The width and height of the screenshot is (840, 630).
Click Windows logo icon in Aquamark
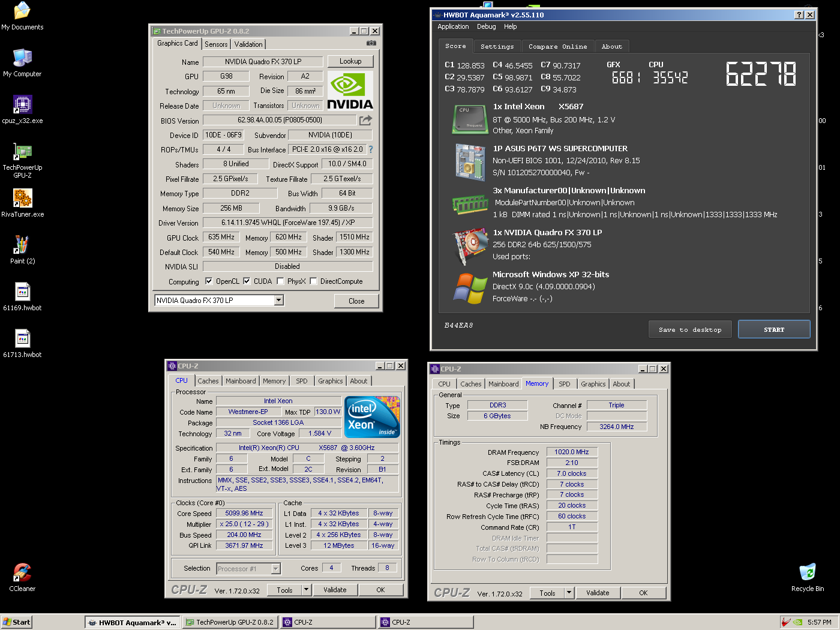tap(470, 288)
